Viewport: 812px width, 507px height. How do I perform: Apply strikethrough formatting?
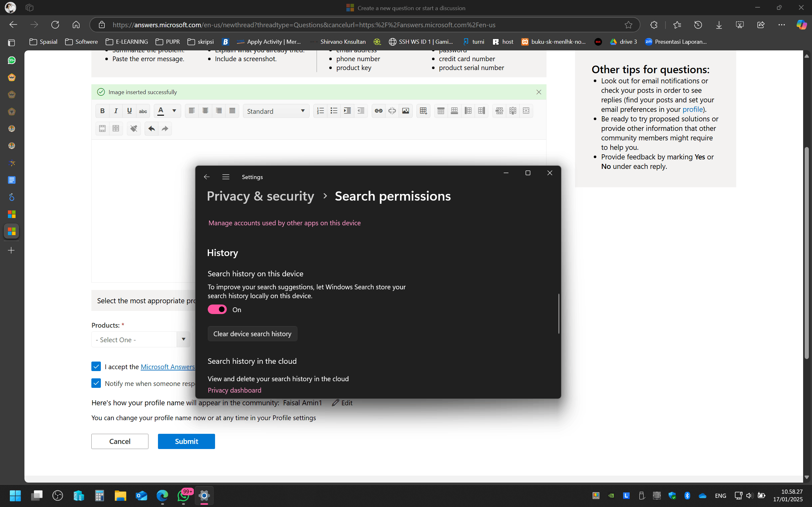[x=143, y=111]
